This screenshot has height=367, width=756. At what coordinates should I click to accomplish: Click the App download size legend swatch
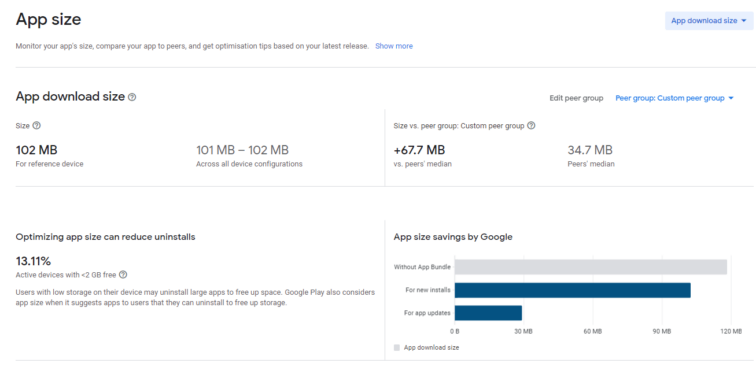coord(397,347)
